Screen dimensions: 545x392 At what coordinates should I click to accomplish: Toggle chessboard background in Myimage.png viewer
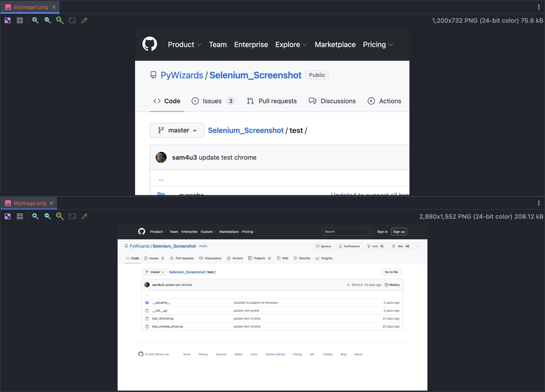(x=8, y=216)
